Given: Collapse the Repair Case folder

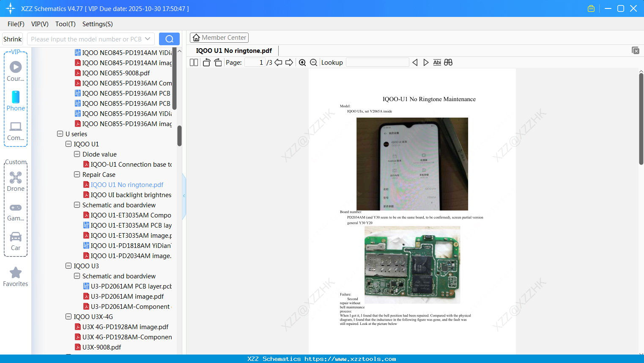Looking at the screenshot, I should pyautogui.click(x=77, y=174).
